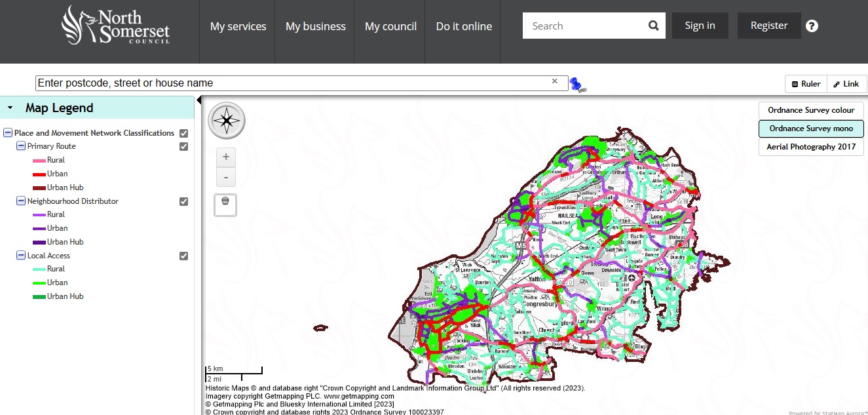Zoom out with the minus button
The image size is (868, 415).
coord(226,177)
